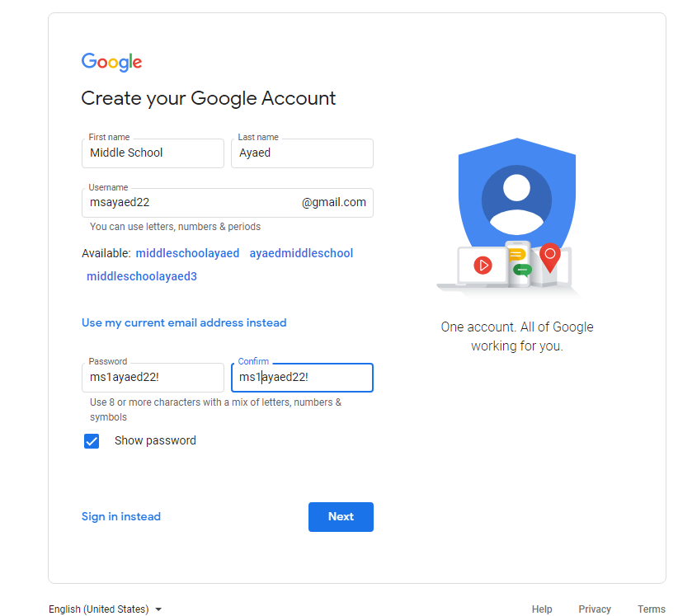The image size is (678, 616).
Task: Choose suggested username middleschoolayaed3
Action: coord(142,276)
